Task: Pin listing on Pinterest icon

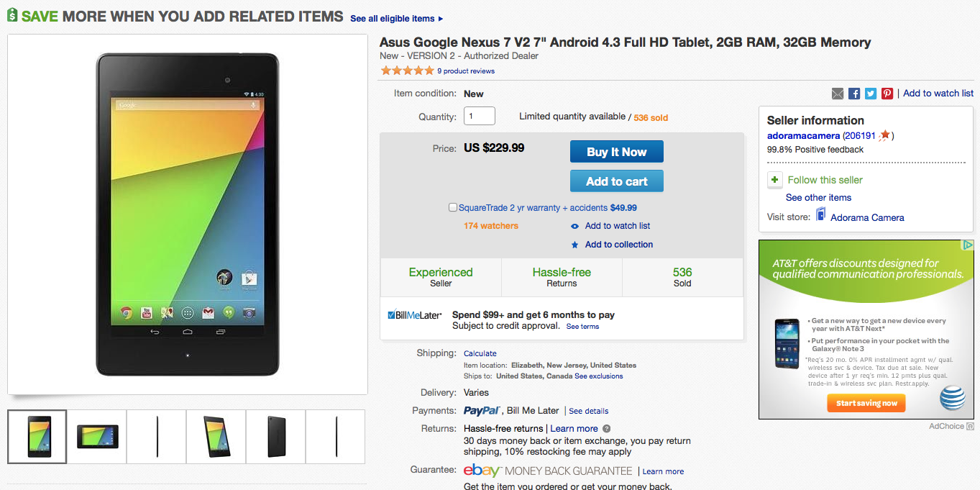Action: tap(887, 94)
